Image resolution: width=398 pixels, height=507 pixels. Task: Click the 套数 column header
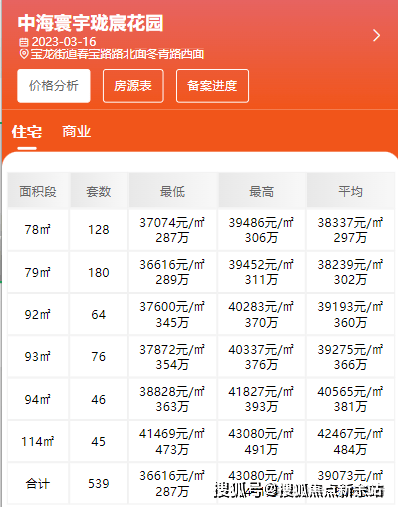coord(99,191)
